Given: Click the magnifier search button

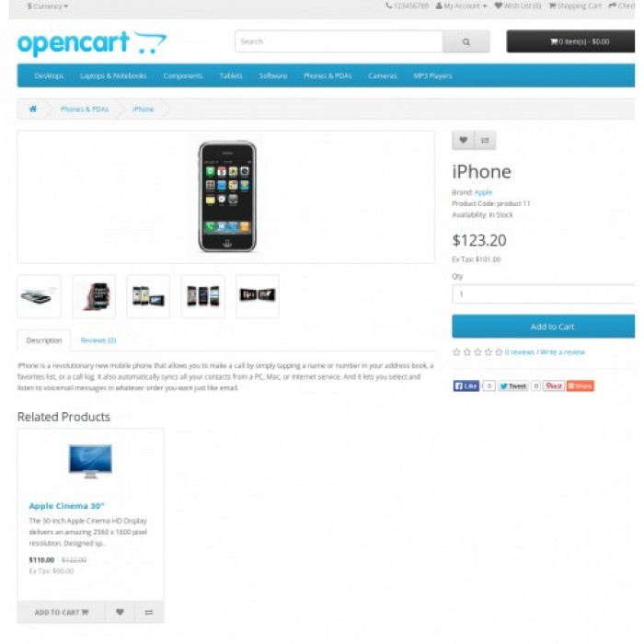Looking at the screenshot, I should click(x=466, y=41).
